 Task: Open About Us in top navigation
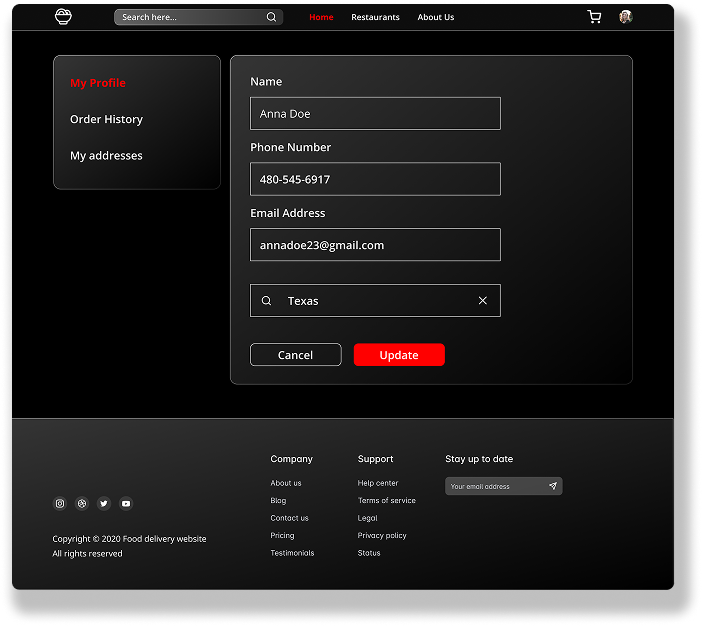(x=436, y=17)
